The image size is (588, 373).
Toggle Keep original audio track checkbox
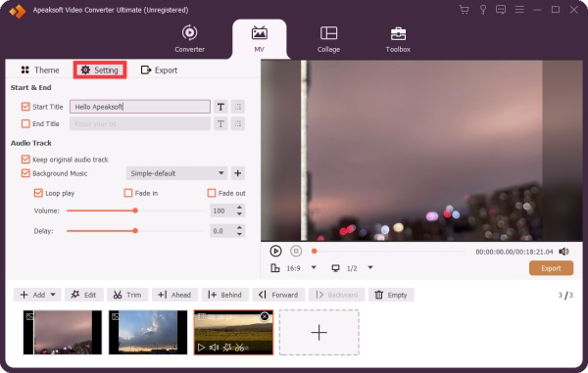click(x=25, y=160)
